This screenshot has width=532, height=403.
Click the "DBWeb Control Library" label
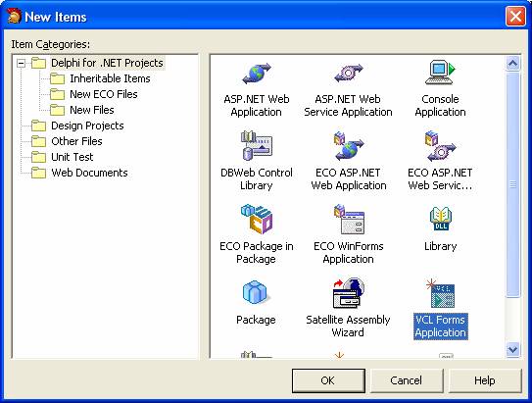click(256, 178)
